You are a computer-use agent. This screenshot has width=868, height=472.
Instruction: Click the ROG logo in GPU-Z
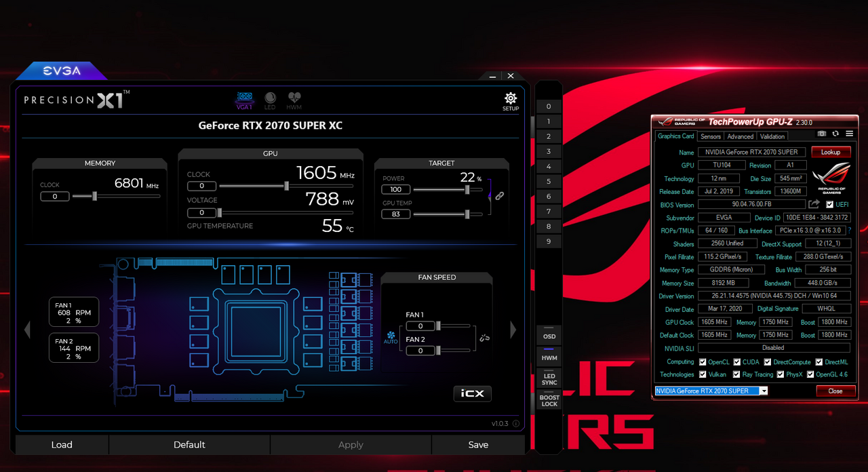(831, 176)
